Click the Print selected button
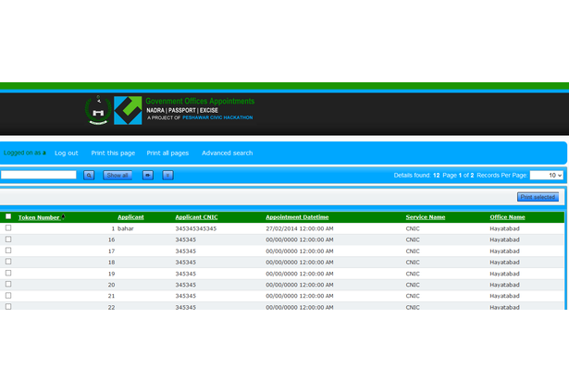The width and height of the screenshot is (569, 392). click(x=538, y=197)
